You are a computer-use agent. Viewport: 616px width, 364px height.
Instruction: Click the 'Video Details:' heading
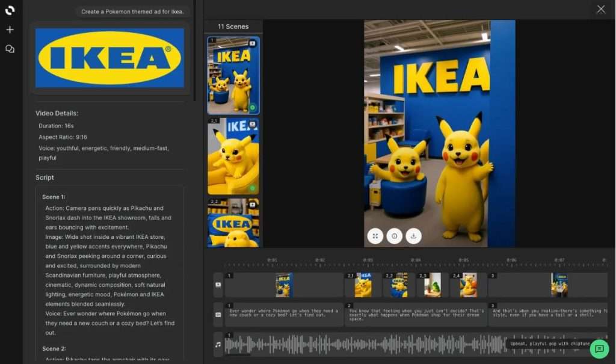tap(57, 113)
